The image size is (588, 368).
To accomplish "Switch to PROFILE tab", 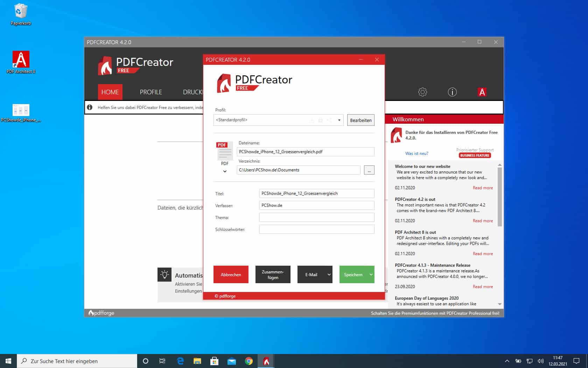I will point(151,92).
